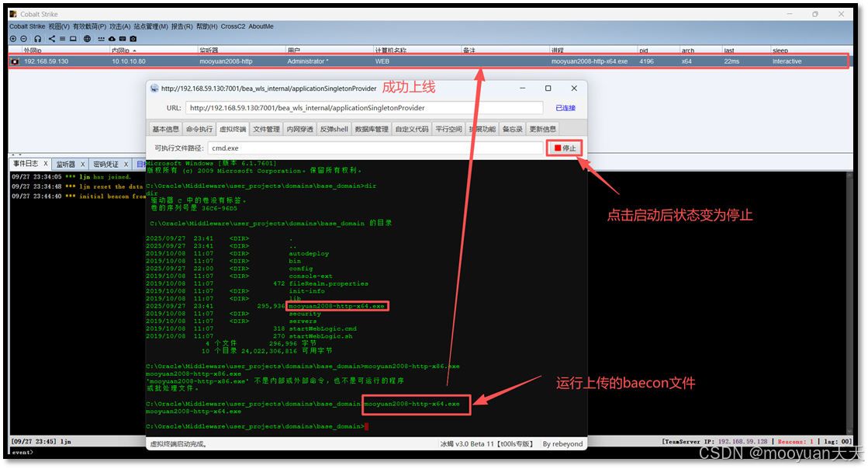Open the 站点管理(M) menu
The height and width of the screenshot is (469, 868).
pyautogui.click(x=150, y=26)
